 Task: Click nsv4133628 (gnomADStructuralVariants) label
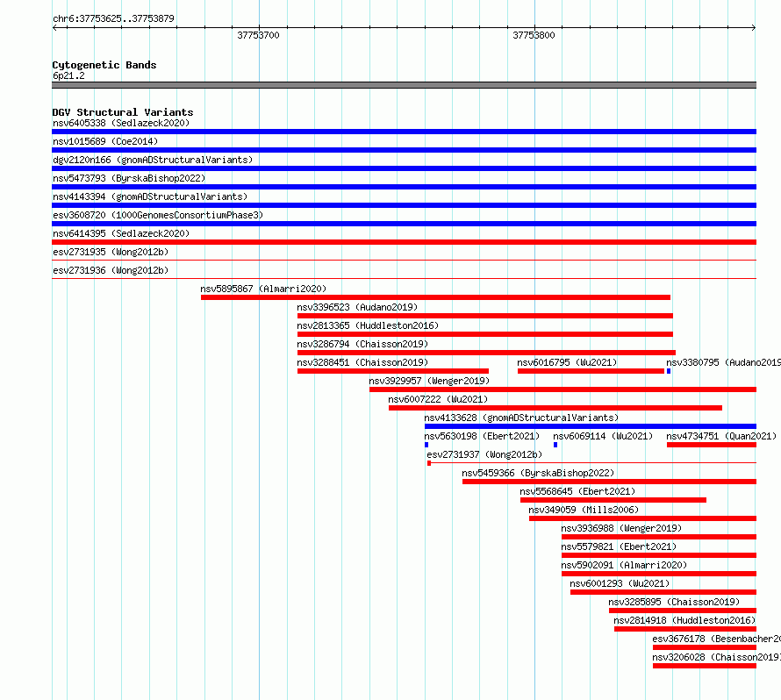[521, 418]
